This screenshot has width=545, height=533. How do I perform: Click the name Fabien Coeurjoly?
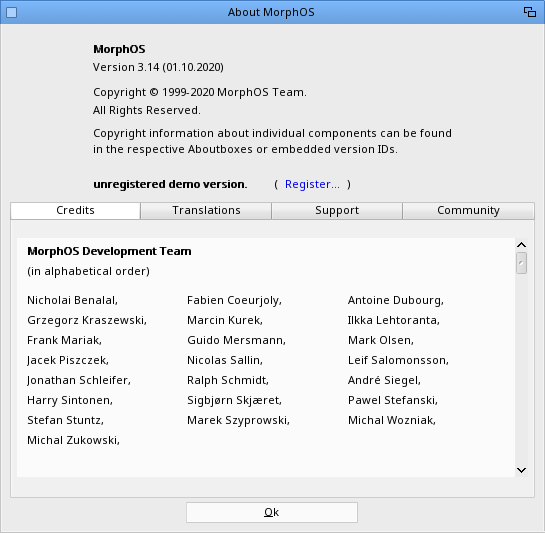[x=234, y=300]
